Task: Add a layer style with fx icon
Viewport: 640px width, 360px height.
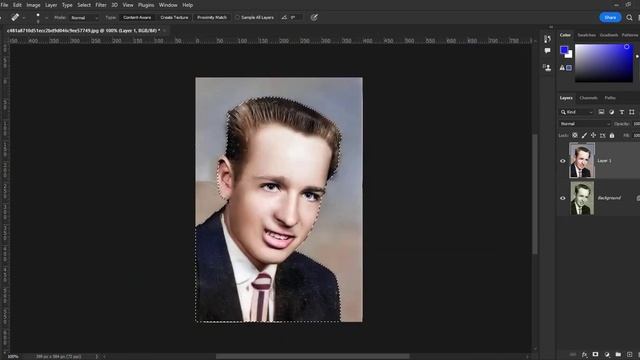Action: coord(584,355)
